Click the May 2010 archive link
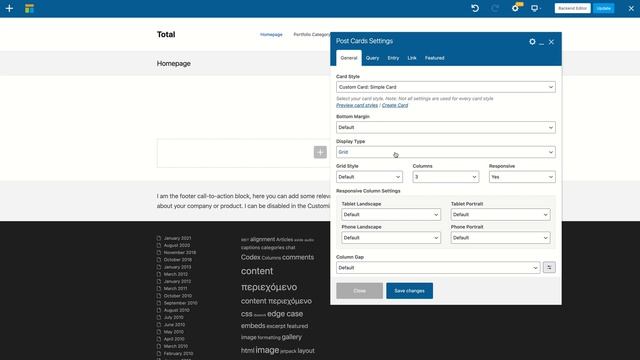This screenshot has height=360, width=640. [174, 332]
